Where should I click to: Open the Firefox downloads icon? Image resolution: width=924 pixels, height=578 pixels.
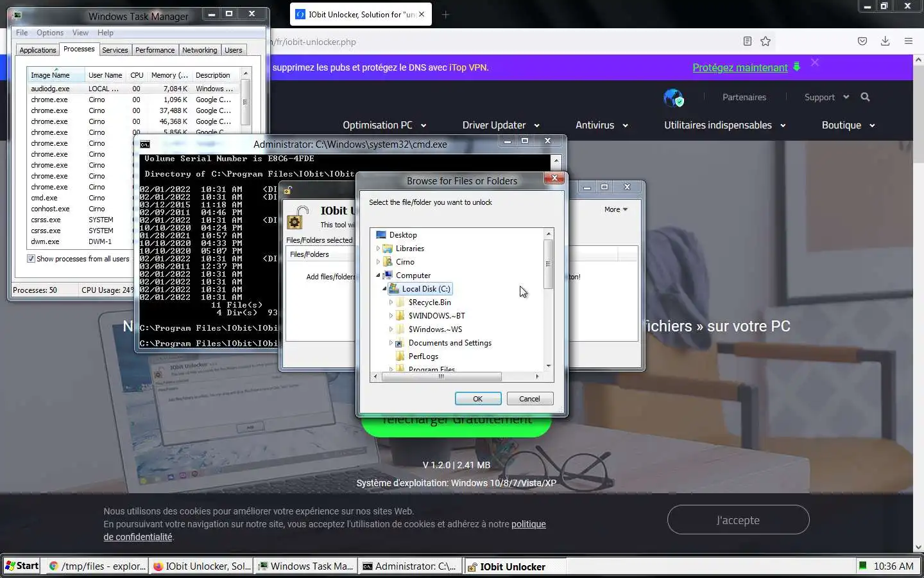coord(885,41)
